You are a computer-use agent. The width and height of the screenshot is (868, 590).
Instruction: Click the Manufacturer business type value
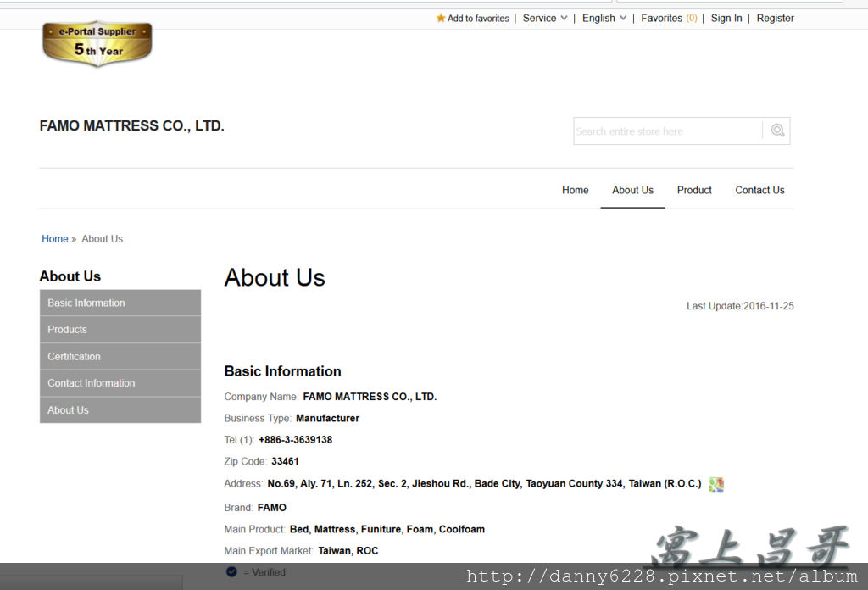(x=328, y=418)
